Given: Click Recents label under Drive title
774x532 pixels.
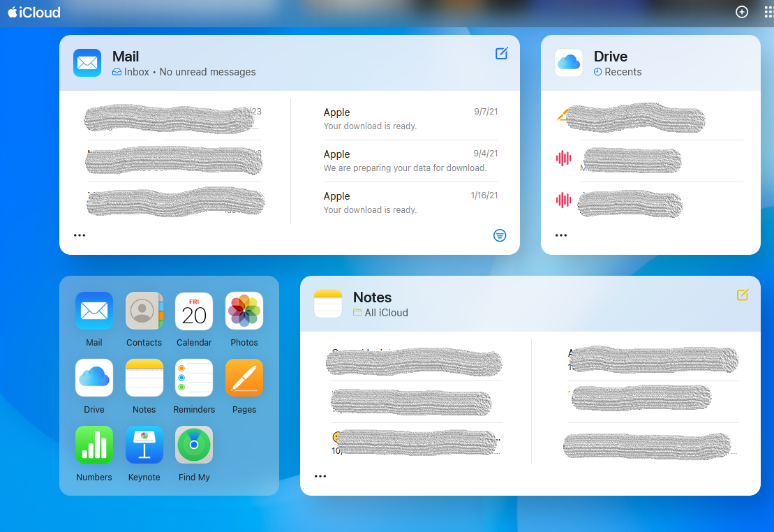Looking at the screenshot, I should pos(623,72).
